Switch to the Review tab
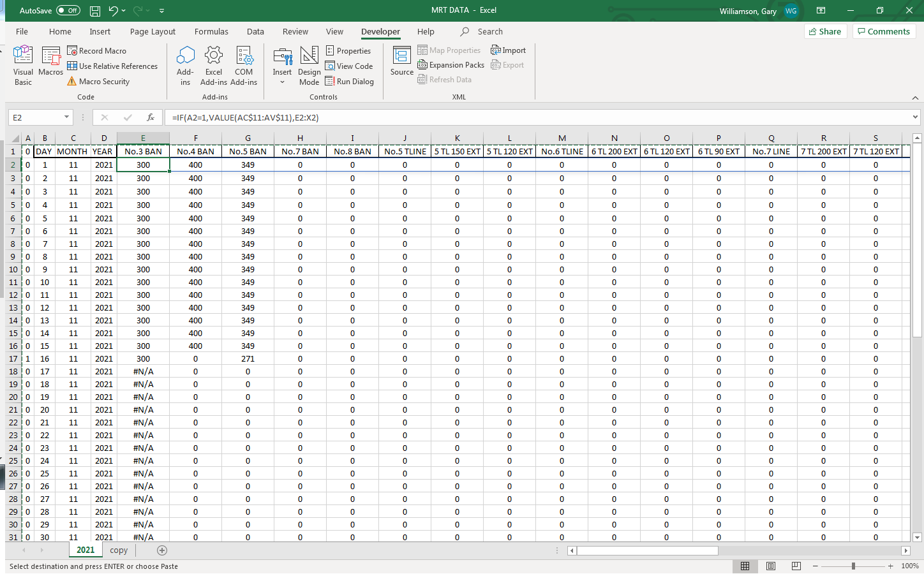 click(x=295, y=31)
